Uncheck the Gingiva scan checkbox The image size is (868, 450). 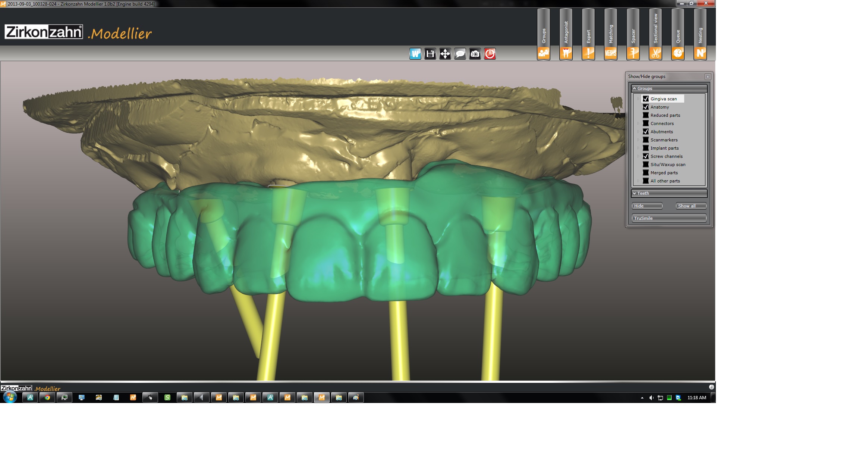[x=646, y=99]
